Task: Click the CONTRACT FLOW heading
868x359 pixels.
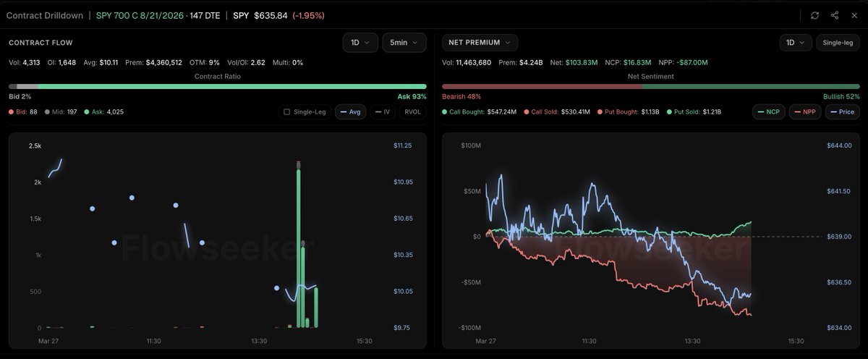Action: click(41, 43)
